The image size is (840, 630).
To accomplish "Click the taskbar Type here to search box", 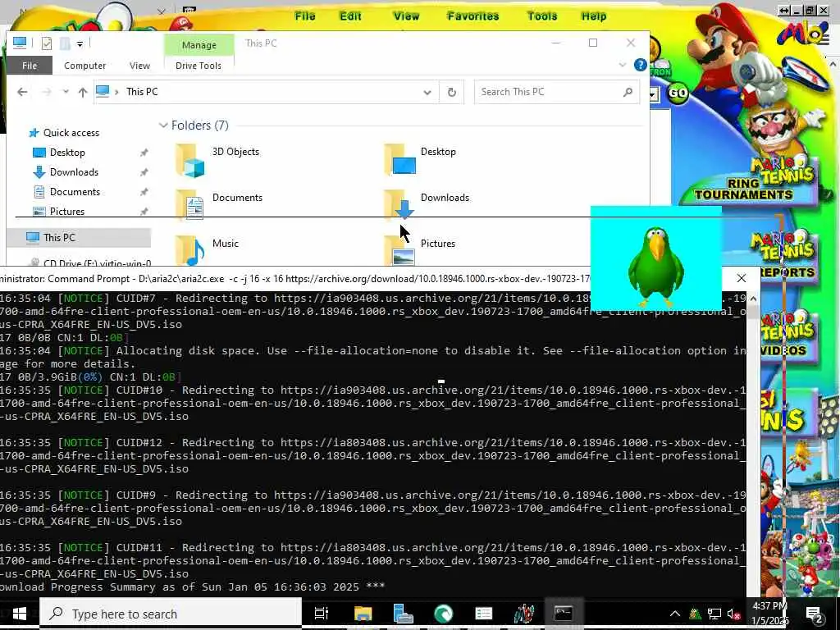I will coord(171,614).
